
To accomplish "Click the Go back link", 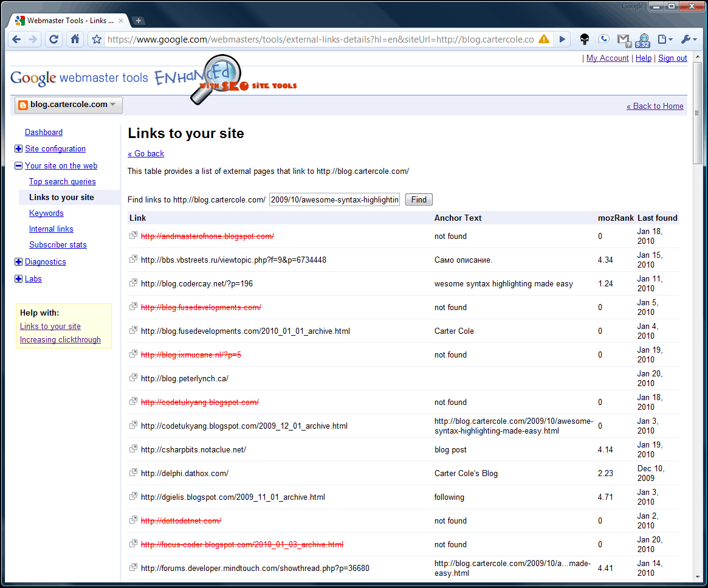I will point(146,154).
